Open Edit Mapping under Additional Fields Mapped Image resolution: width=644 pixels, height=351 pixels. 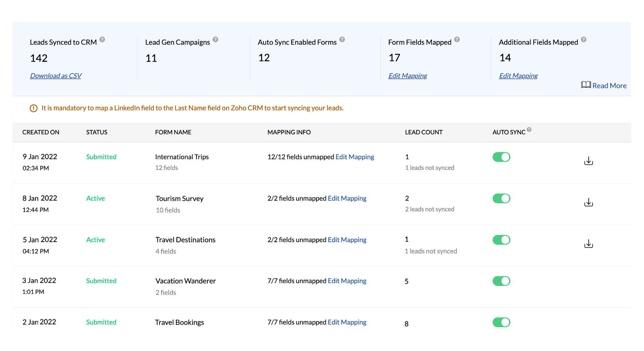(x=518, y=75)
